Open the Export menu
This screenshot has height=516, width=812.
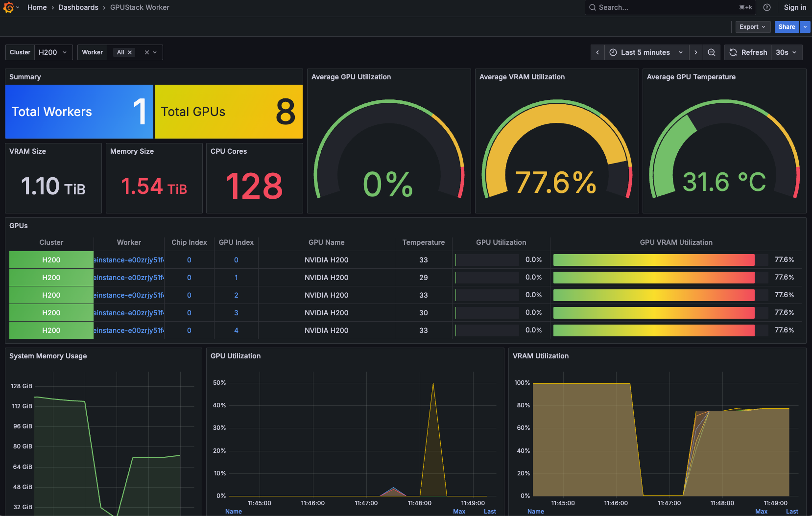(752, 27)
